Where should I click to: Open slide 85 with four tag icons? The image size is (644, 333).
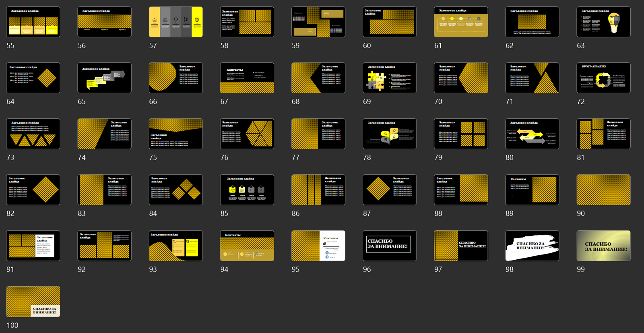[x=247, y=190]
